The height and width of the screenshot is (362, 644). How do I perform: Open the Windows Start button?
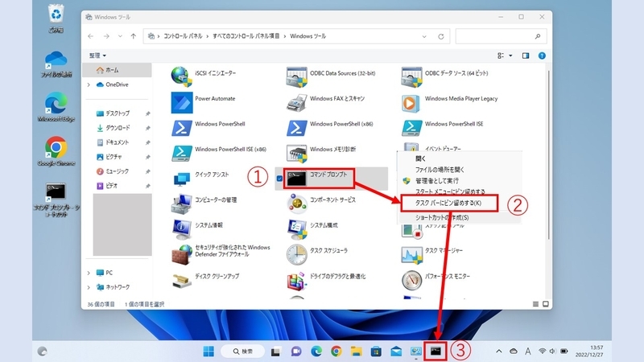click(x=208, y=352)
